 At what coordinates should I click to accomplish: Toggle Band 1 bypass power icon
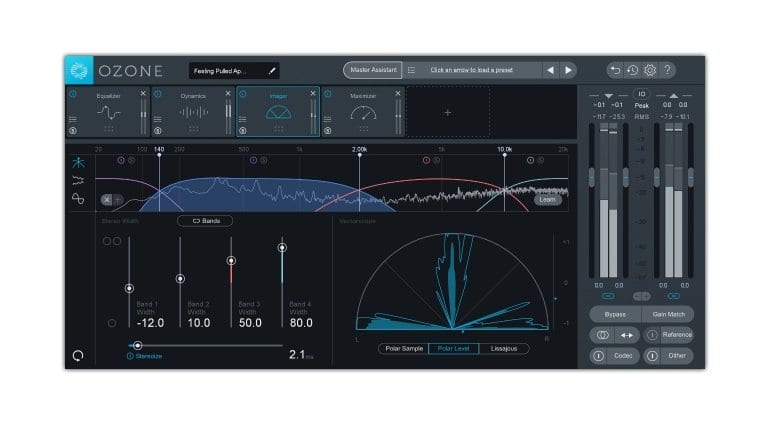click(x=121, y=160)
